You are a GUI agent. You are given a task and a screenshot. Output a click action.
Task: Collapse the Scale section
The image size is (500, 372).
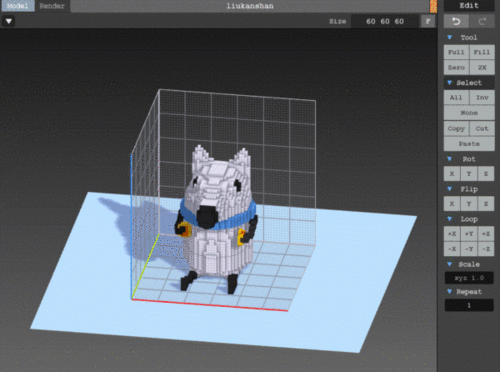(450, 264)
